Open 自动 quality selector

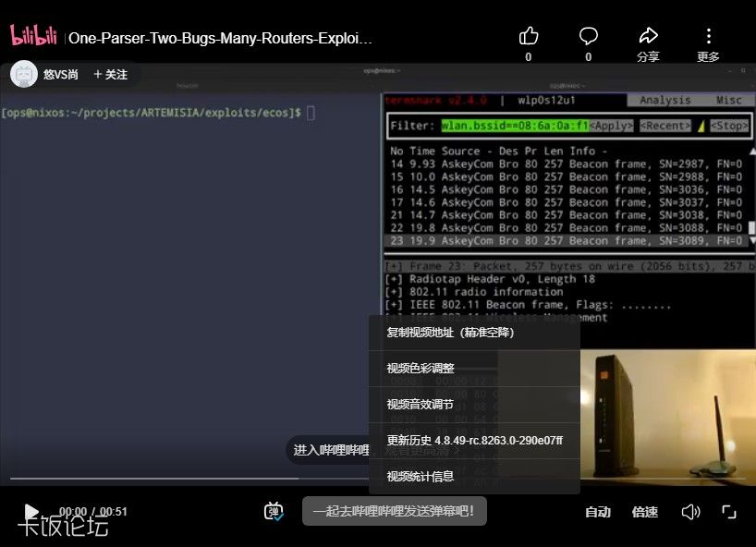(x=598, y=512)
